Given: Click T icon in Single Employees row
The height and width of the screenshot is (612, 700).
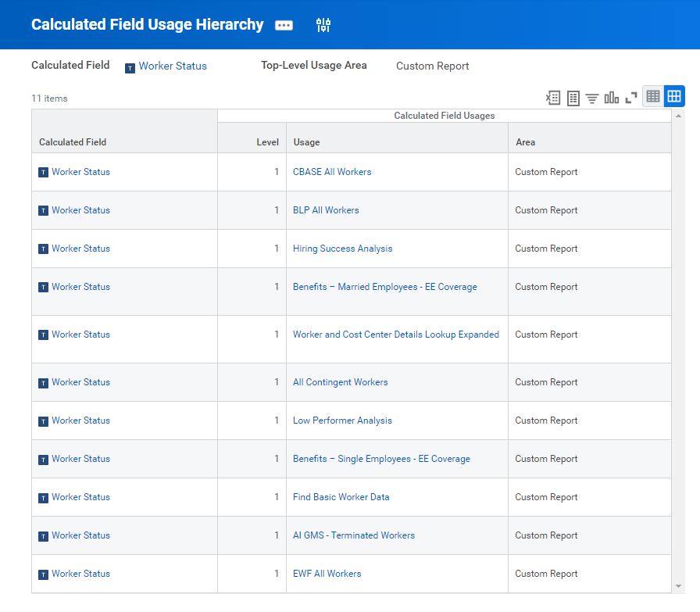Looking at the screenshot, I should [x=43, y=460].
